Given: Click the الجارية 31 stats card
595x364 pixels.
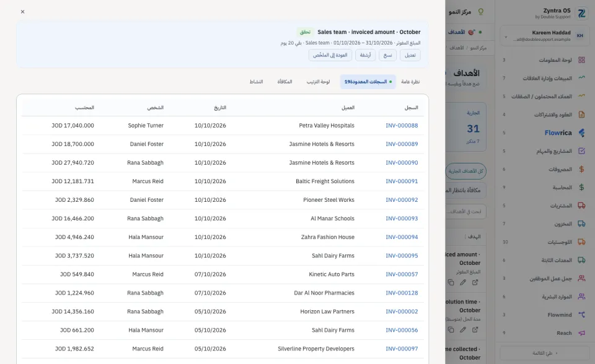Looking at the screenshot, I should tap(466, 127).
